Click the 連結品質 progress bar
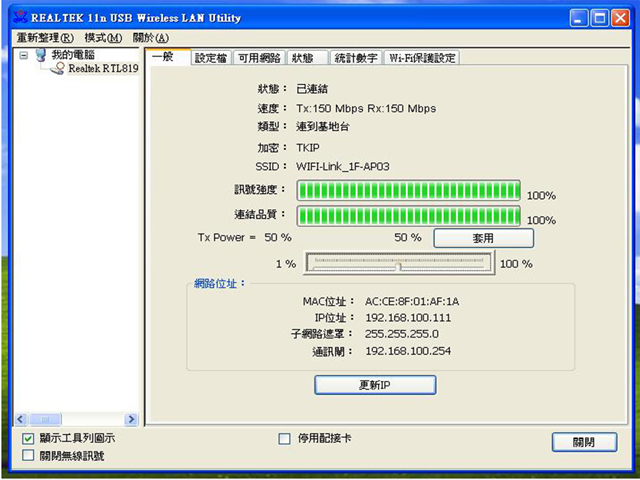Viewport: 640px width, 480px height. coord(408,216)
